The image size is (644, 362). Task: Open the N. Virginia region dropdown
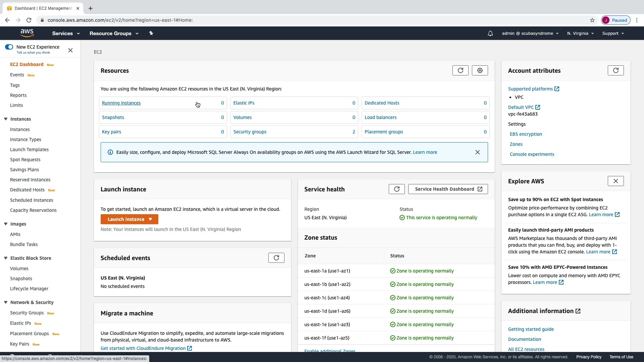[x=580, y=34]
